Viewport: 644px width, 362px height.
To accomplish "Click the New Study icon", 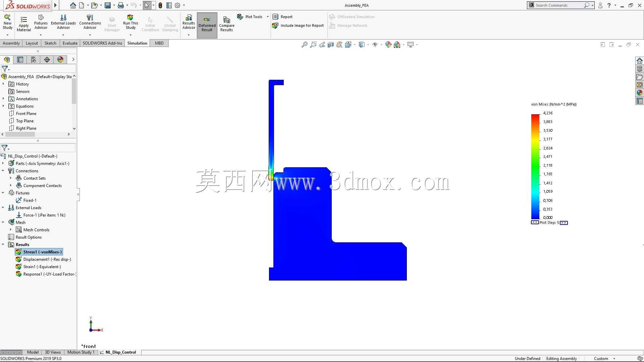I will coord(7,22).
